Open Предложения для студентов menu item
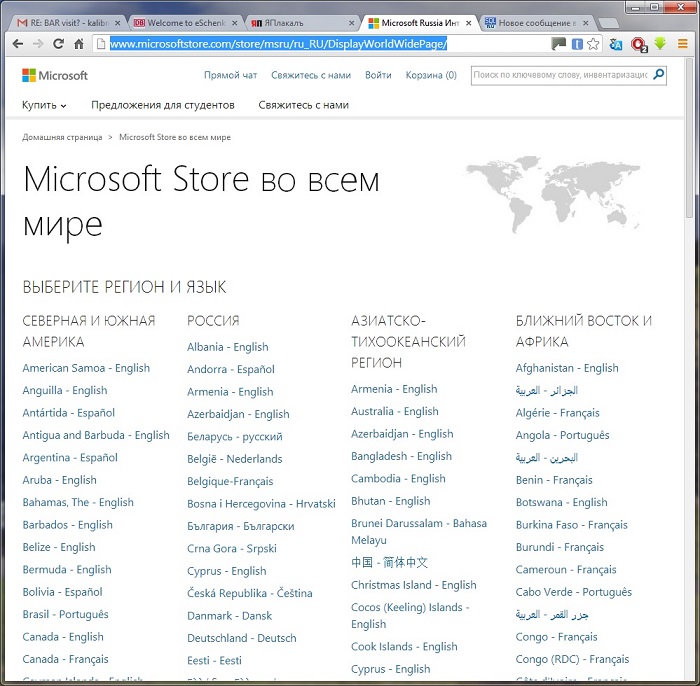This screenshot has height=686, width=700. point(162,105)
